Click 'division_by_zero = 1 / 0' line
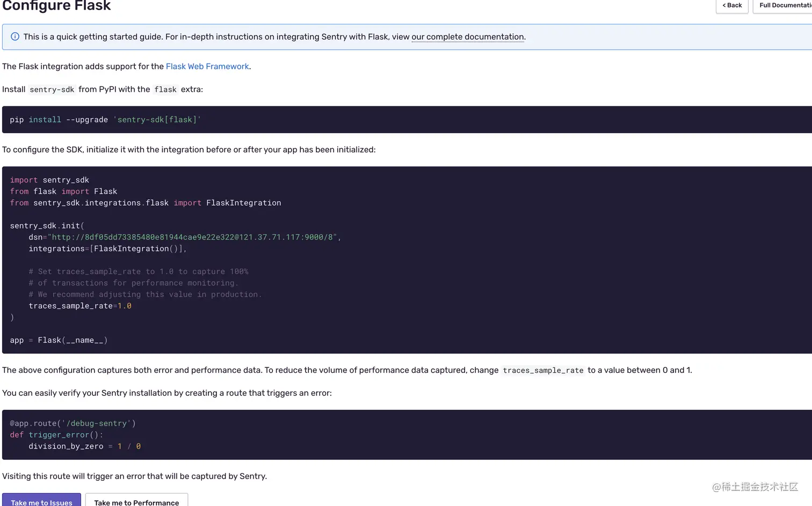The width and height of the screenshot is (812, 506). click(x=84, y=446)
